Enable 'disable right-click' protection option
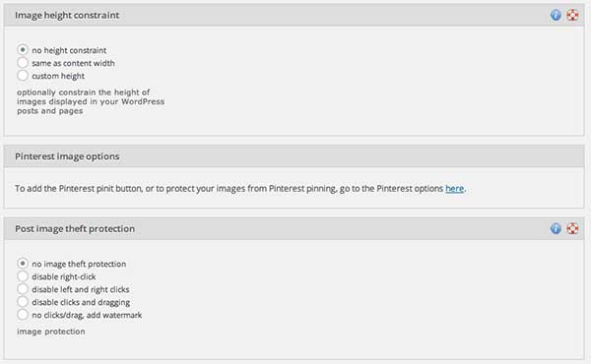 [23, 275]
